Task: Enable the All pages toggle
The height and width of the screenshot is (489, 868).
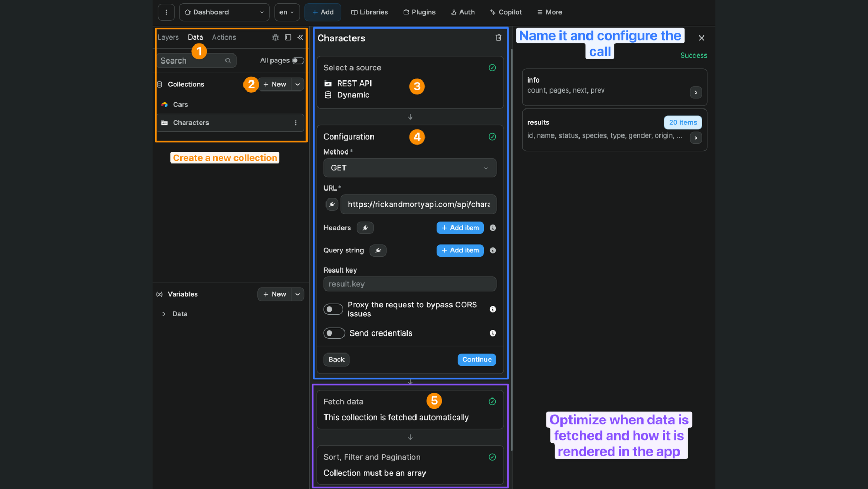Action: tap(297, 60)
